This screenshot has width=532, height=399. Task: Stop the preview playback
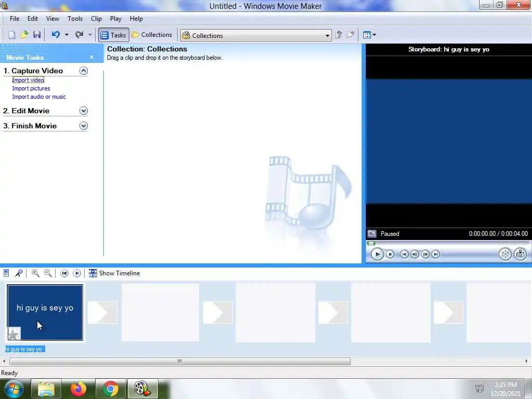[x=390, y=254]
